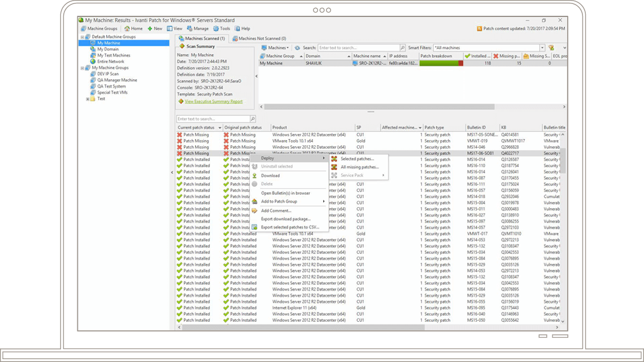Select Internet Explorer 11 (x64) patch row

tap(368, 308)
